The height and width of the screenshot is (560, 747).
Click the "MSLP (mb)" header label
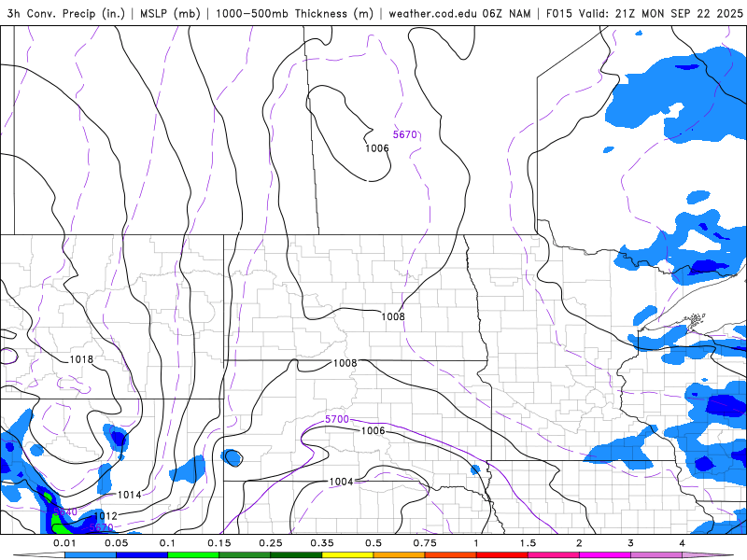tap(170, 14)
